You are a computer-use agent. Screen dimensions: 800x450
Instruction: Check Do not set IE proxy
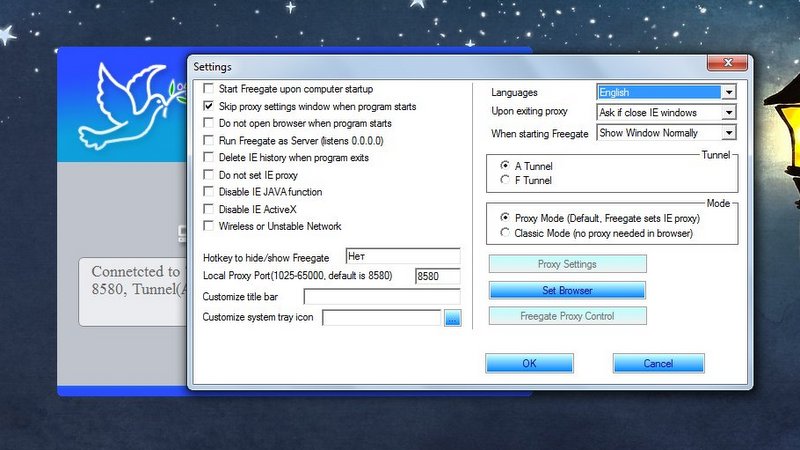coord(208,174)
